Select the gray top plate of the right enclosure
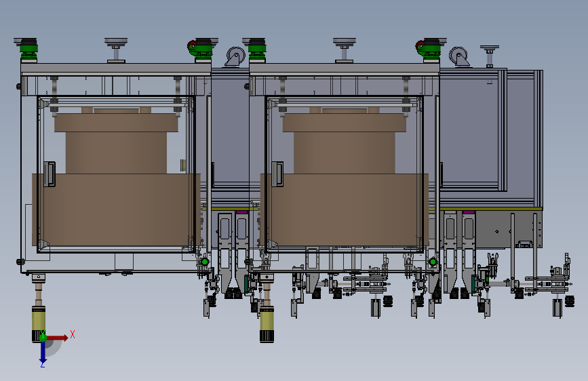The width and height of the screenshot is (588, 381). pos(345,68)
